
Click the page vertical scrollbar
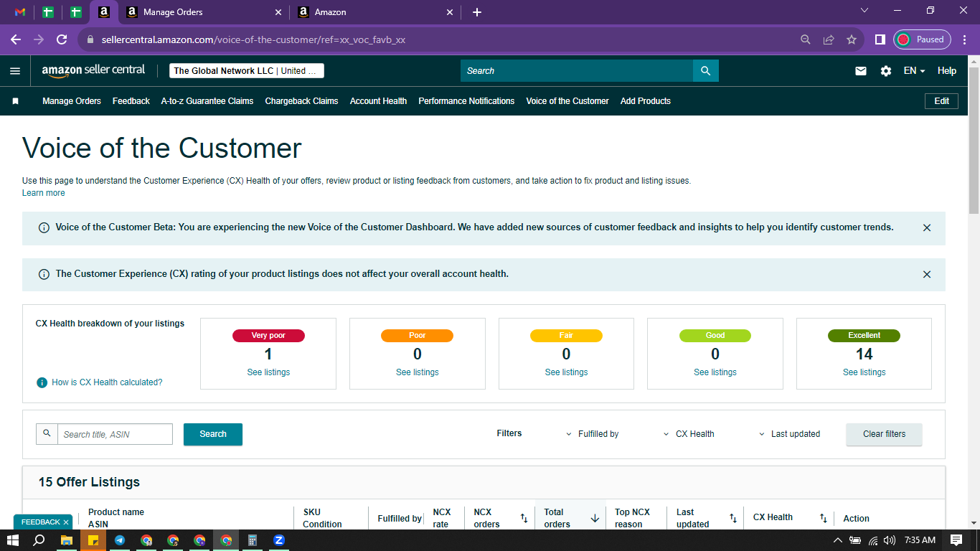(974, 140)
